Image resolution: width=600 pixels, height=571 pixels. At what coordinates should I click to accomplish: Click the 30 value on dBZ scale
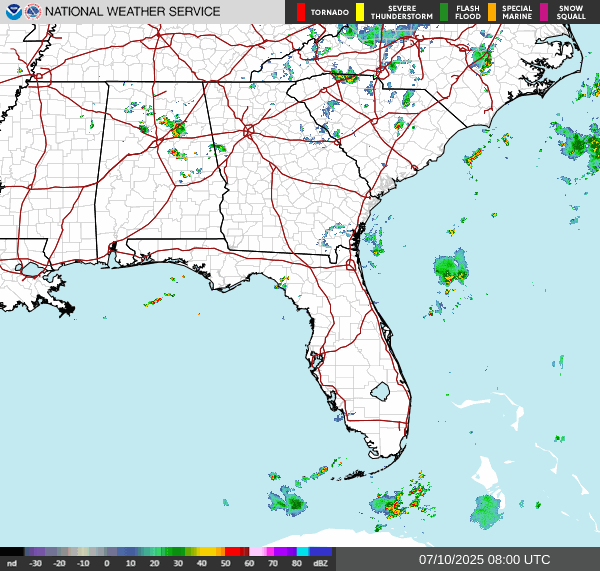(178, 563)
